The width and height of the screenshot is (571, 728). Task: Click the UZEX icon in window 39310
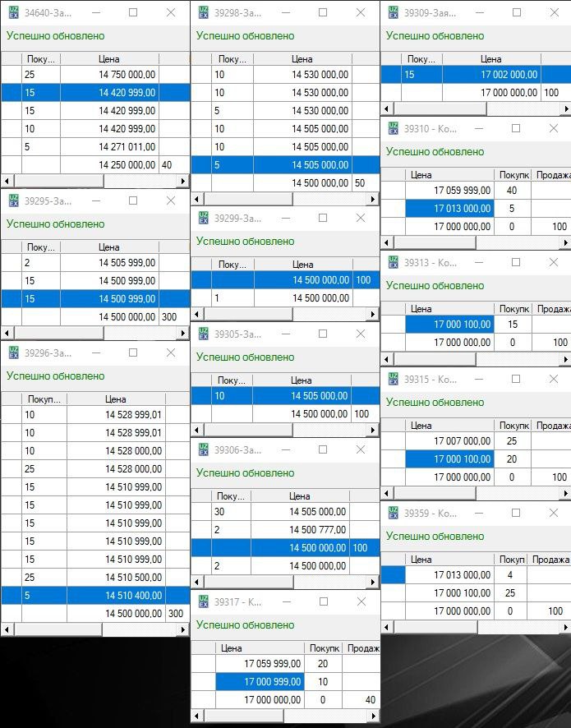click(x=393, y=129)
